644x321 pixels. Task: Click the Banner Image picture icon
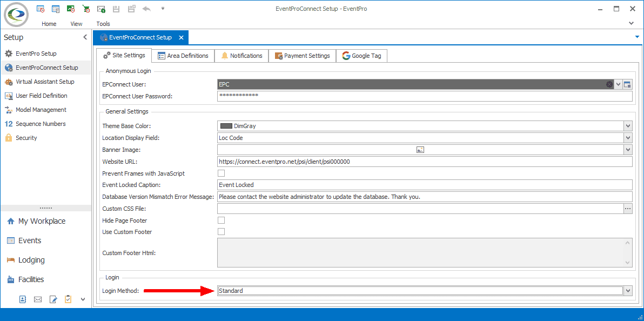tap(420, 150)
